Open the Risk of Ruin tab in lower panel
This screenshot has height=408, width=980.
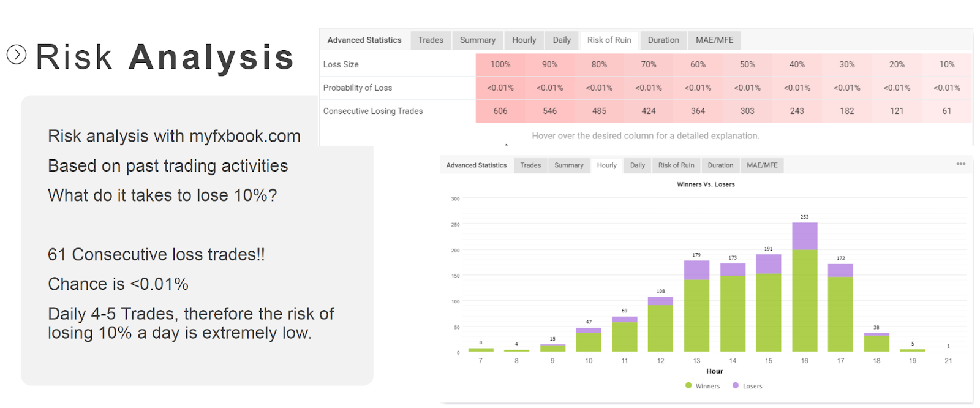click(676, 165)
